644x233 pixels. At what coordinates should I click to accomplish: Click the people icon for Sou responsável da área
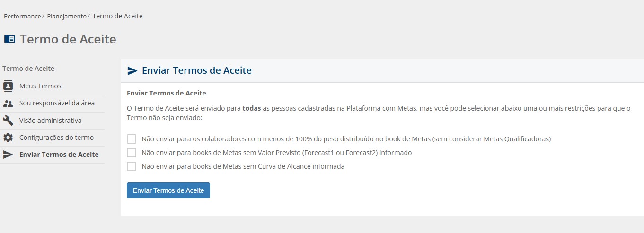point(8,103)
